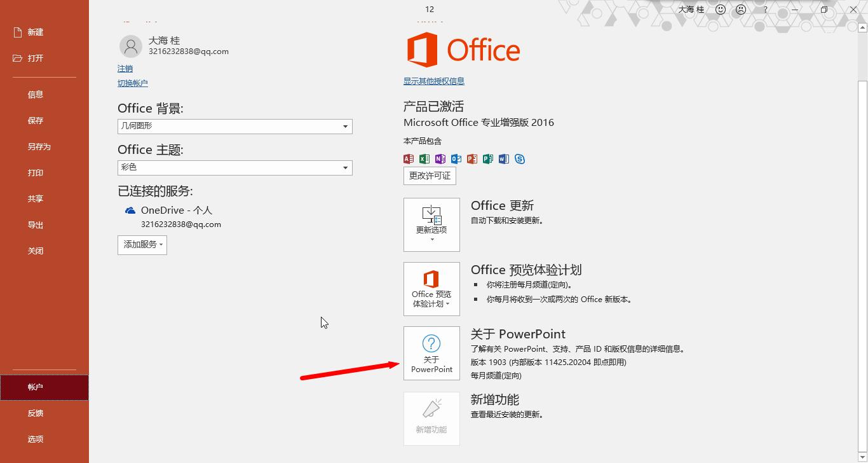868x463 pixels.
Task: Send a smile feedback face icon
Action: coord(721,10)
